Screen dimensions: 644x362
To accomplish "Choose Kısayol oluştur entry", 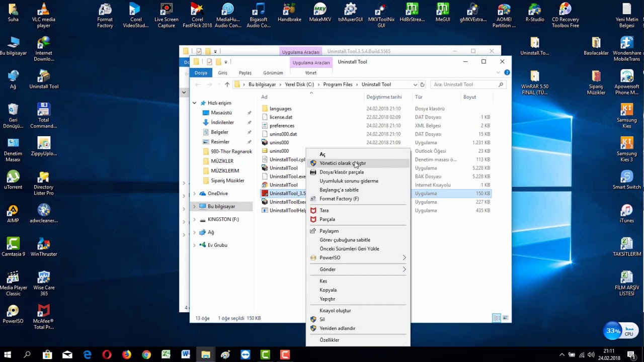I will [x=358, y=311].
